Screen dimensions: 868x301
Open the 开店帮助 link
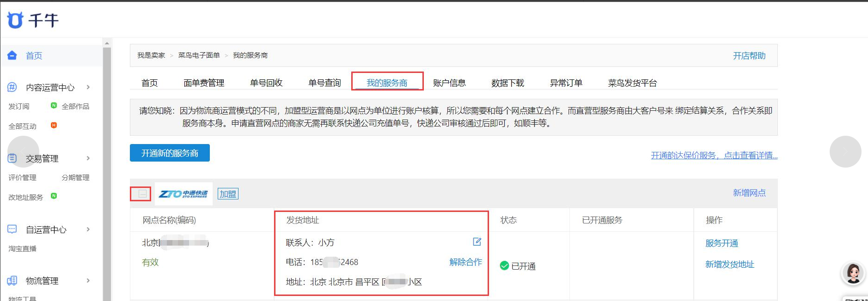(x=749, y=56)
